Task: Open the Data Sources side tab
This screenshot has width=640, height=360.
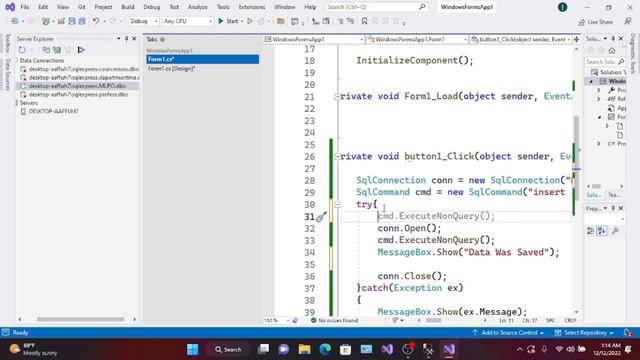Action: point(8,74)
